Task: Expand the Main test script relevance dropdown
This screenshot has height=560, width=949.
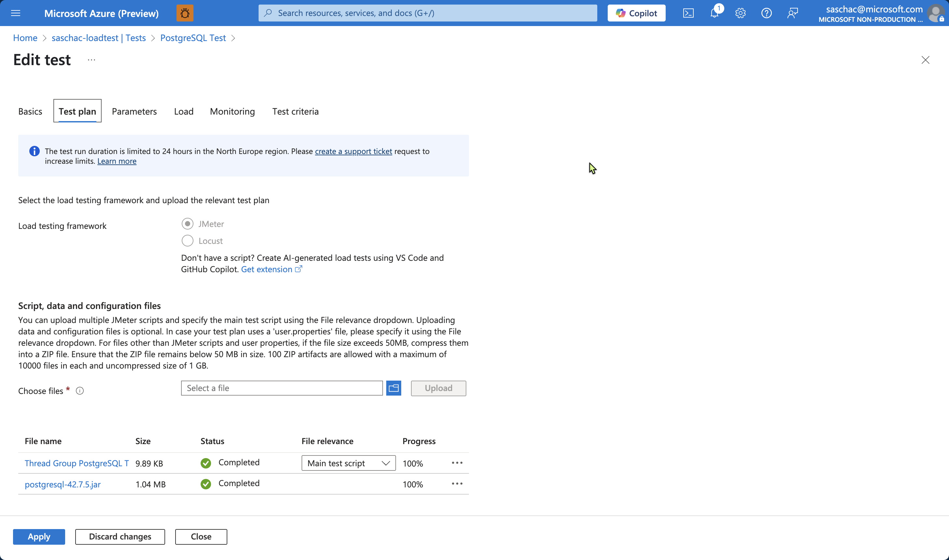Action: [x=348, y=463]
